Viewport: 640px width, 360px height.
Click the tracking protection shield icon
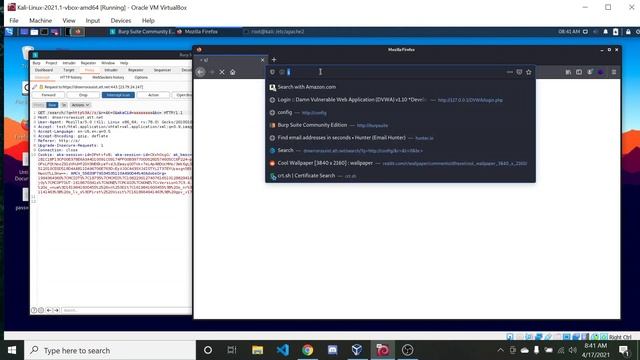(x=272, y=72)
